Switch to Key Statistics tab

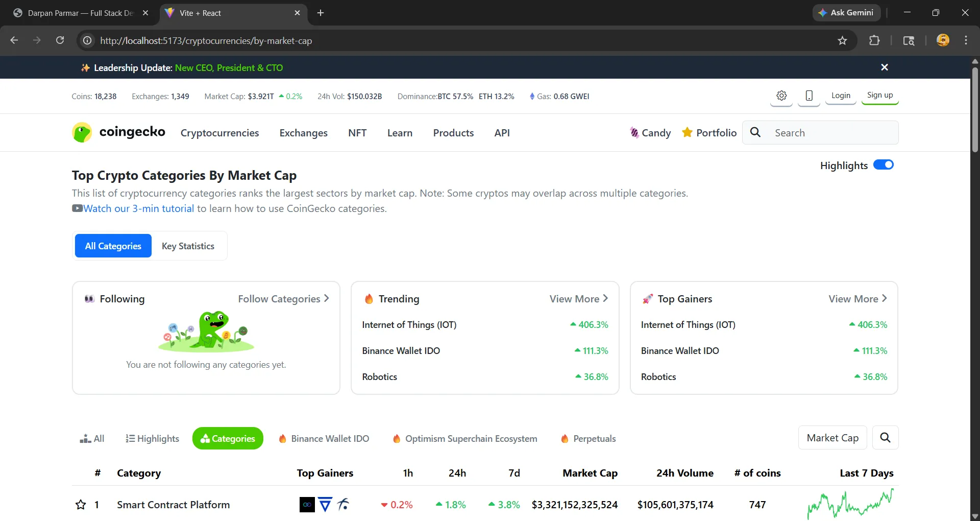coord(188,246)
